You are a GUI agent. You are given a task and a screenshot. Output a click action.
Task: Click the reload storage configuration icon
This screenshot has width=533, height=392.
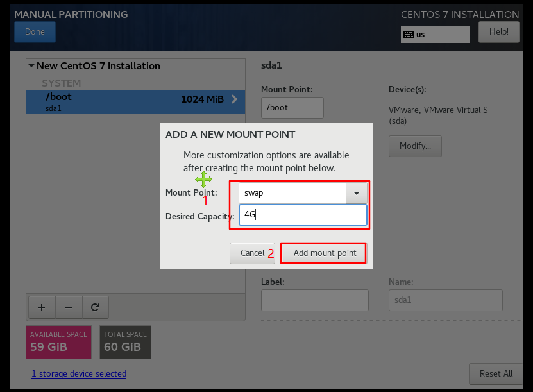[x=95, y=307]
